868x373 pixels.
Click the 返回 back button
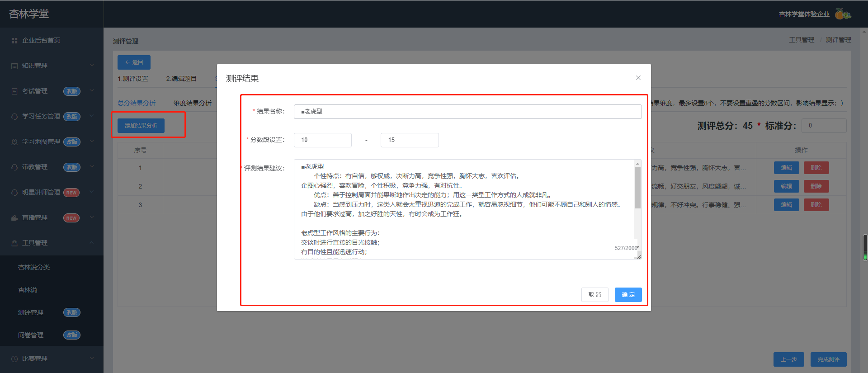coord(134,62)
